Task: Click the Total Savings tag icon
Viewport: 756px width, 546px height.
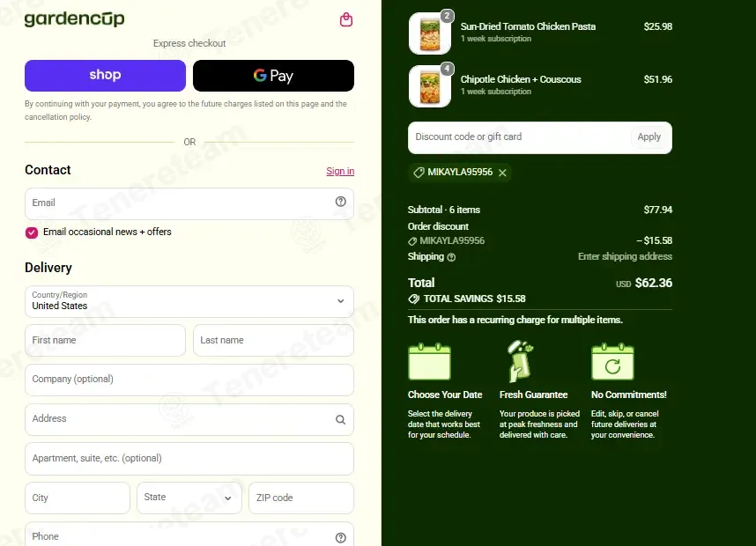Action: click(413, 299)
